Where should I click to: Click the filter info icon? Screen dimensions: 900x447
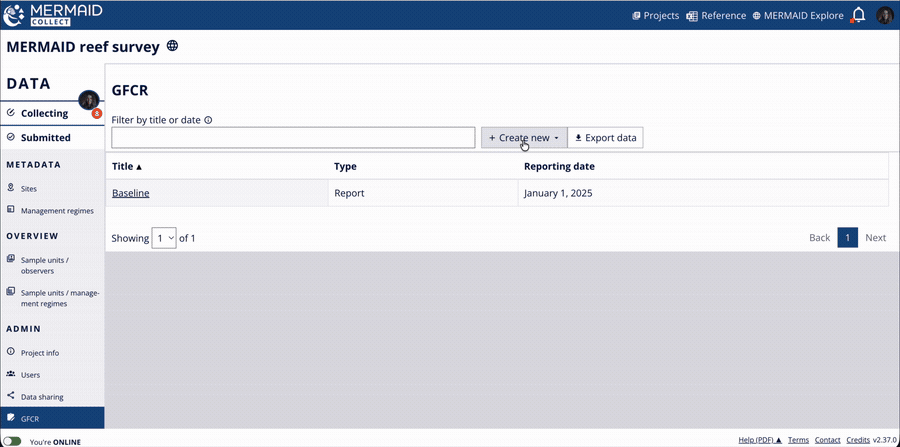point(208,121)
